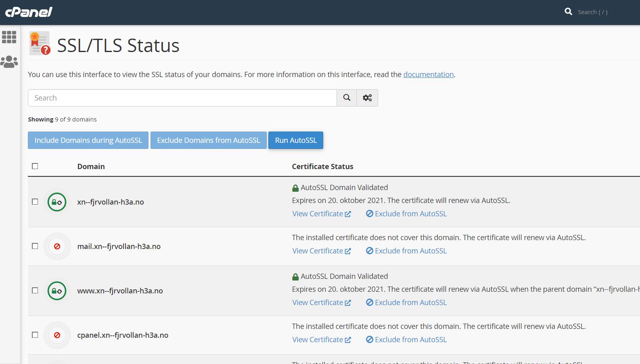Exclude www.xn--fjrvollan-h3a.no from AutoSSL
Screen dimensions: 640x364
pos(406,302)
